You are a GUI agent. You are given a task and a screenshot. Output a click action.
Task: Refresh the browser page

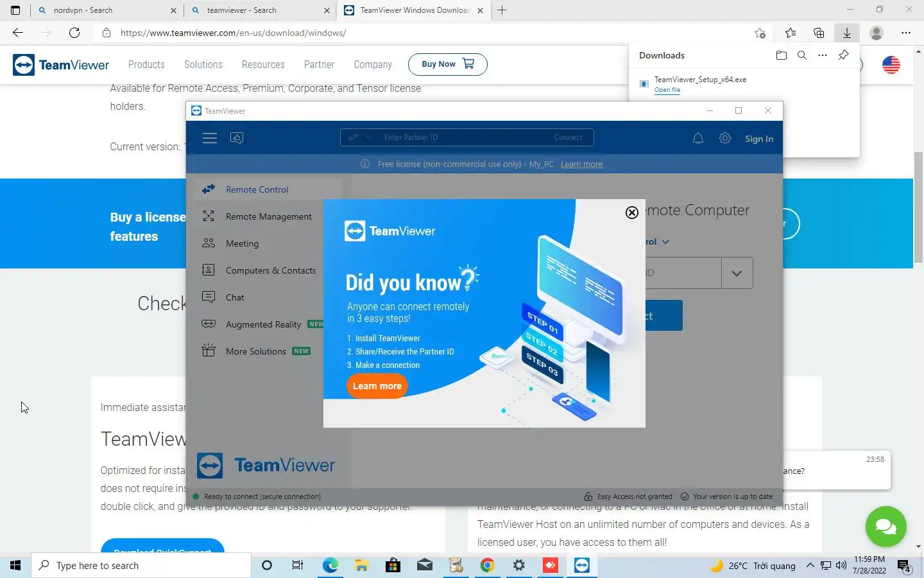click(x=74, y=33)
